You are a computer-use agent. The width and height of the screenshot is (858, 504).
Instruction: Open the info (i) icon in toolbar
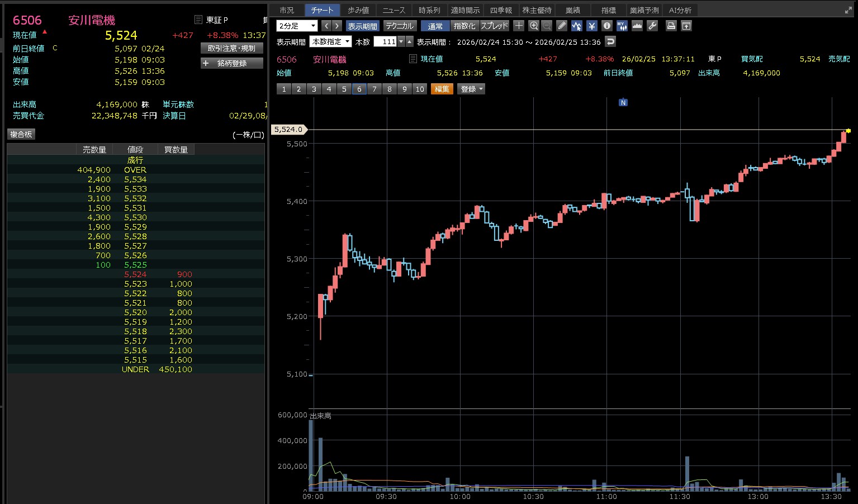pos(606,26)
